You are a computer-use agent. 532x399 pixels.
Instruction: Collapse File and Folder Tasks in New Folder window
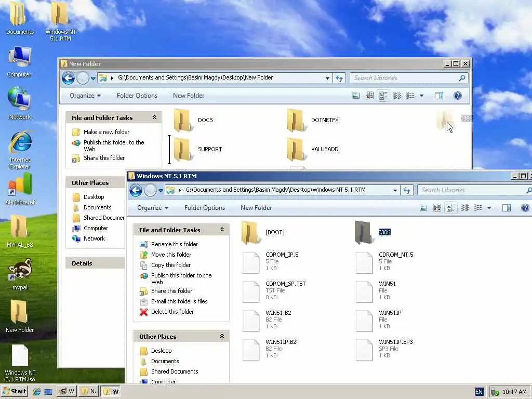click(154, 117)
